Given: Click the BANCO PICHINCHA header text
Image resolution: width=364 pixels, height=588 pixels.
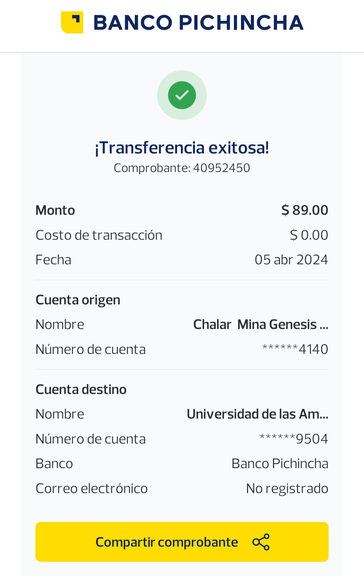Looking at the screenshot, I should pos(198,23).
